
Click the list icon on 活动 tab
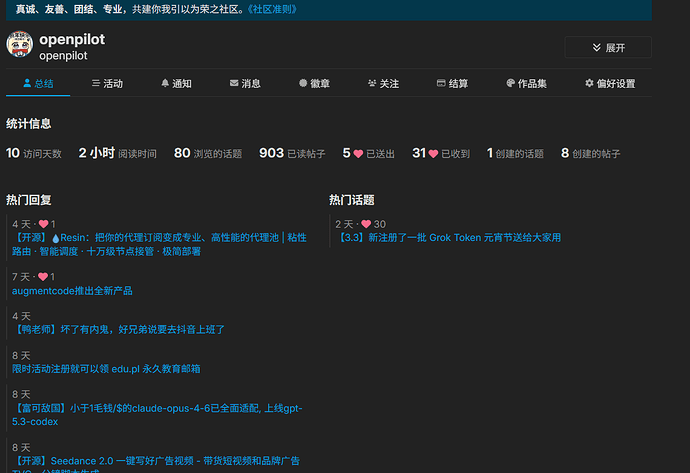point(95,83)
